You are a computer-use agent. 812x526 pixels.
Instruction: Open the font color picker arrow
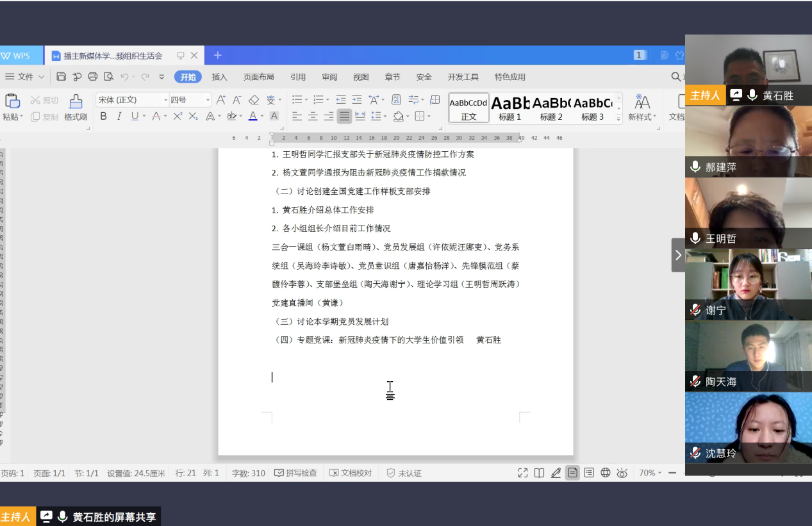point(263,117)
